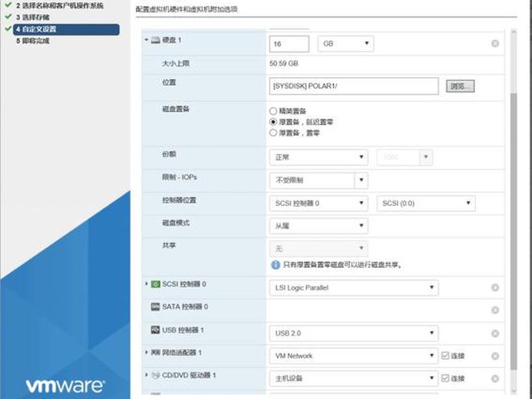Expand the 网络适配器 1 section
The image size is (532, 399).
click(146, 352)
